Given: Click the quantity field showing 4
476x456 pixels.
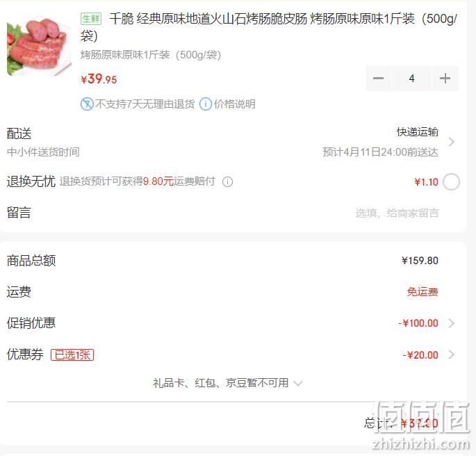Looking at the screenshot, I should (411, 79).
